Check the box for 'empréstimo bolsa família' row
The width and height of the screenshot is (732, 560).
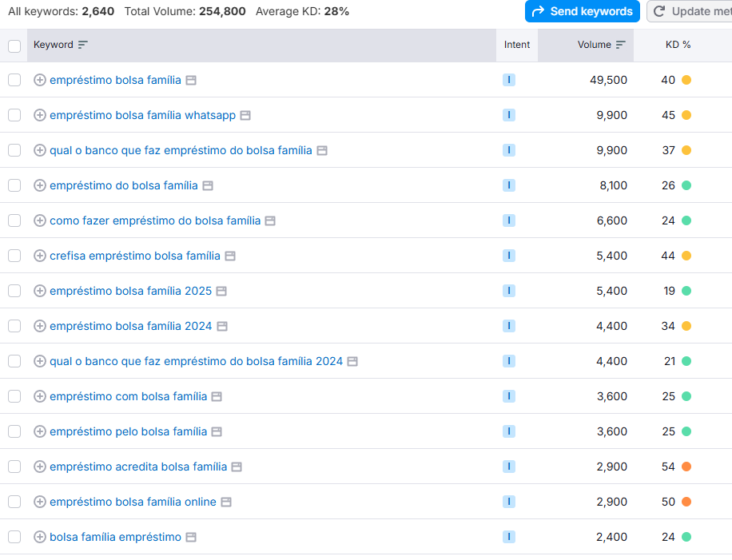[x=14, y=80]
